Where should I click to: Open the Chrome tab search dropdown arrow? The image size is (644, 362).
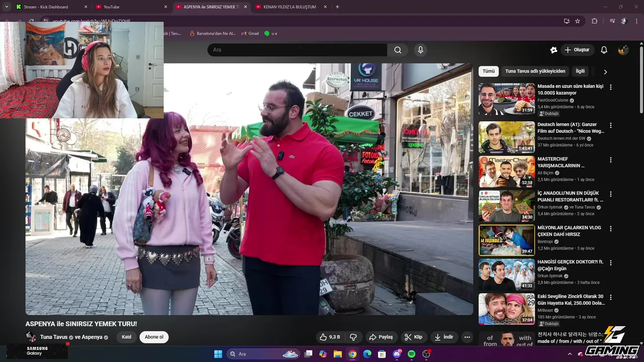click(x=7, y=7)
